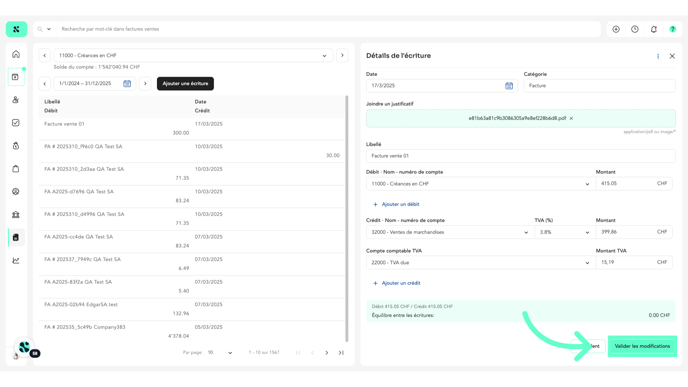Jump to first page of entries
The width and height of the screenshot is (688, 387).
pos(298,353)
